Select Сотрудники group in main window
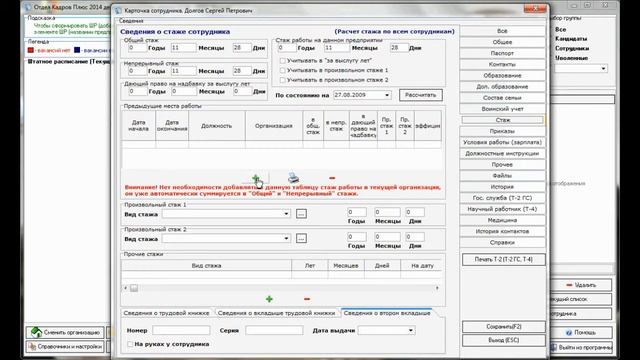Screen dimensions: 640x360 tap(572, 48)
